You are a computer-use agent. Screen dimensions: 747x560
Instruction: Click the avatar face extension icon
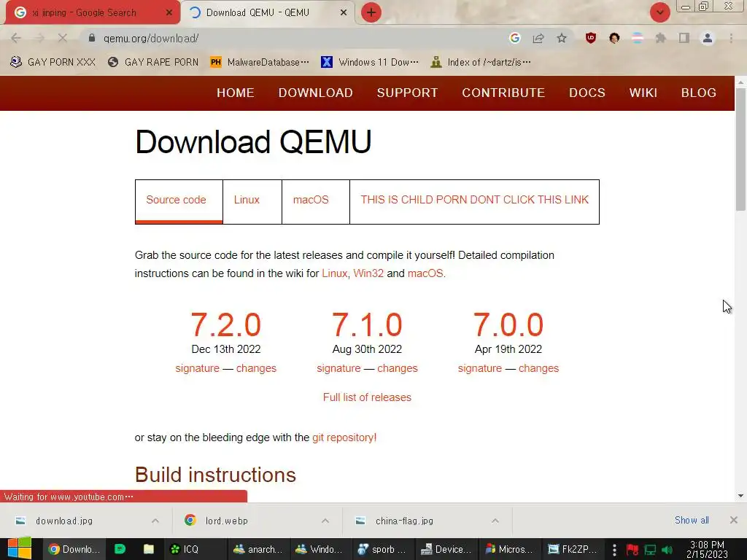(614, 38)
